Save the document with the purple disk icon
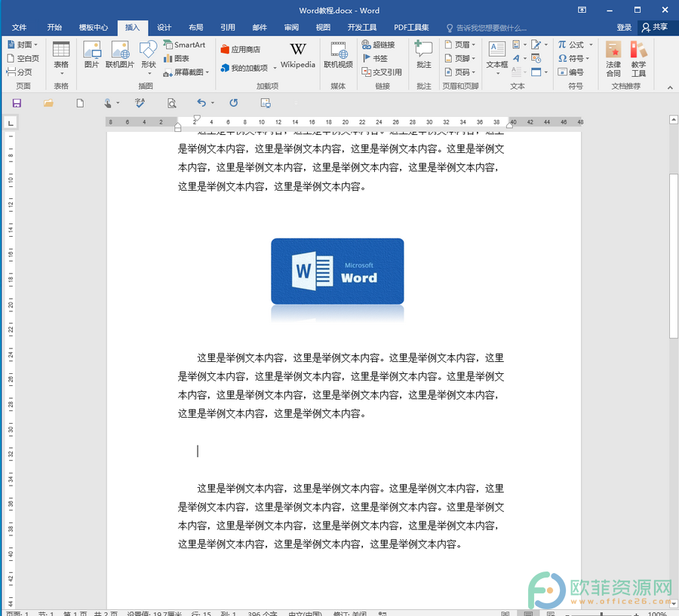 point(17,103)
